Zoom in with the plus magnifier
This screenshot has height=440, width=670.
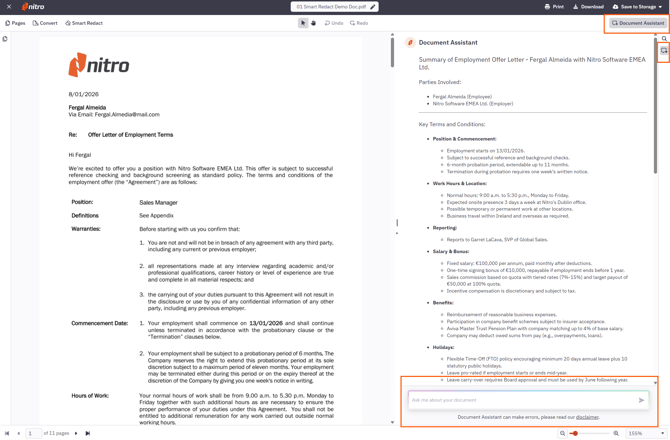[616, 433]
